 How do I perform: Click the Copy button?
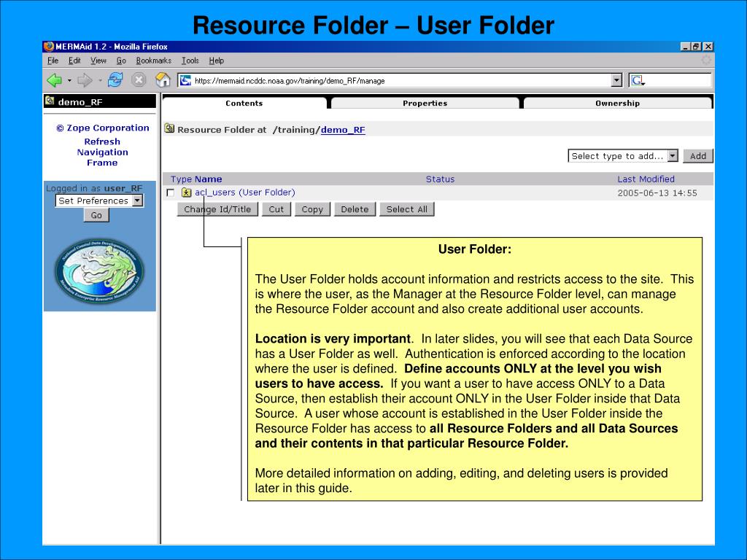click(x=312, y=209)
